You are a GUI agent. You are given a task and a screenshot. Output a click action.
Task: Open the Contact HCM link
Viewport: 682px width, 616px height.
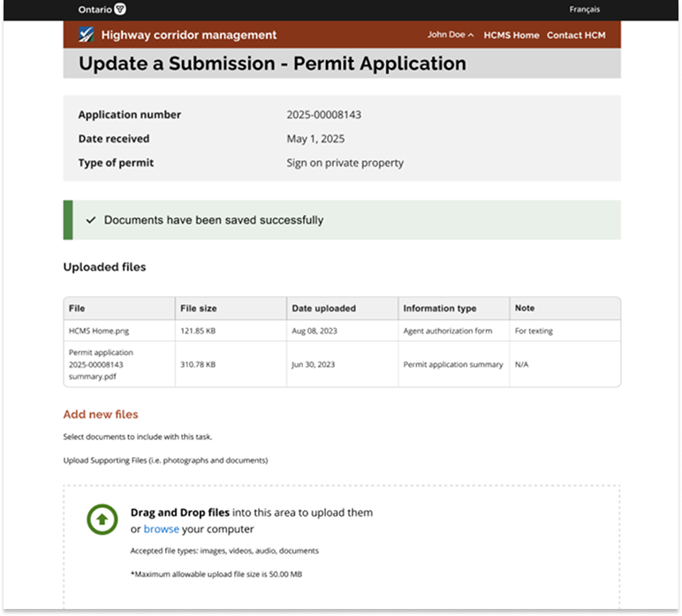(576, 35)
